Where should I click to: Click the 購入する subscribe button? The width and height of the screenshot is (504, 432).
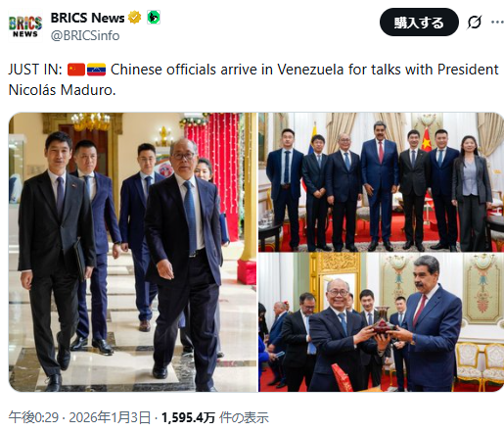(x=419, y=23)
